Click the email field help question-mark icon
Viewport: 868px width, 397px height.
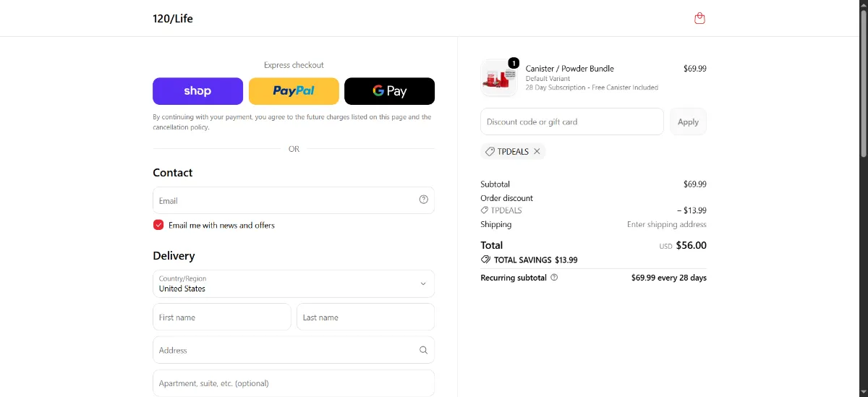coord(424,200)
